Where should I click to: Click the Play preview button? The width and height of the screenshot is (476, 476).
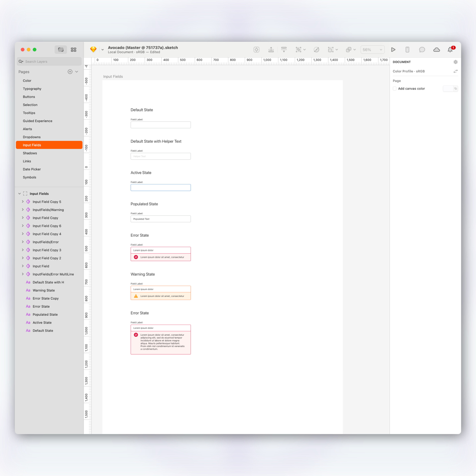393,50
